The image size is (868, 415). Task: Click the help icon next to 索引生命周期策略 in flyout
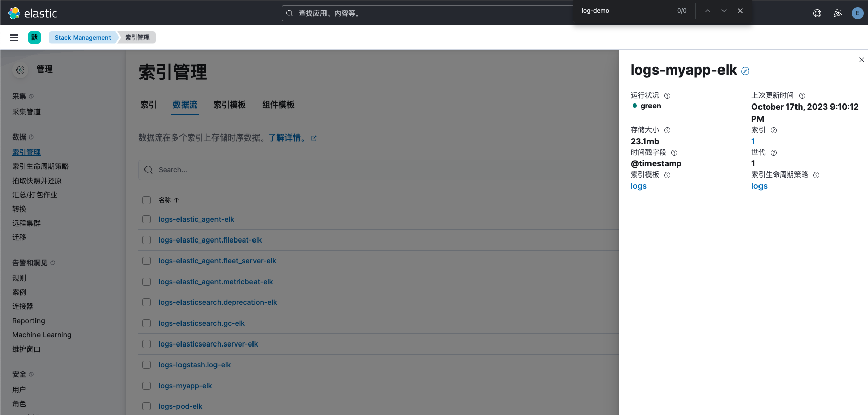[816, 175]
